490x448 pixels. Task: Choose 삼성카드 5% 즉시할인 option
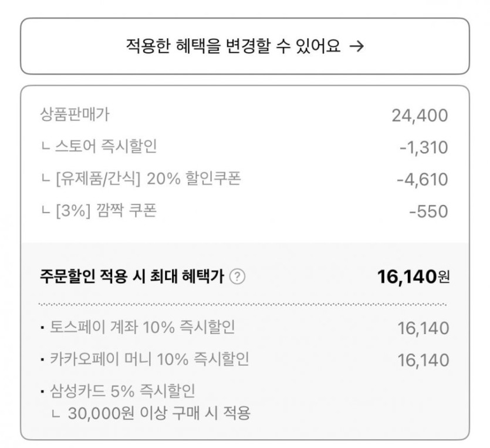tap(121, 390)
